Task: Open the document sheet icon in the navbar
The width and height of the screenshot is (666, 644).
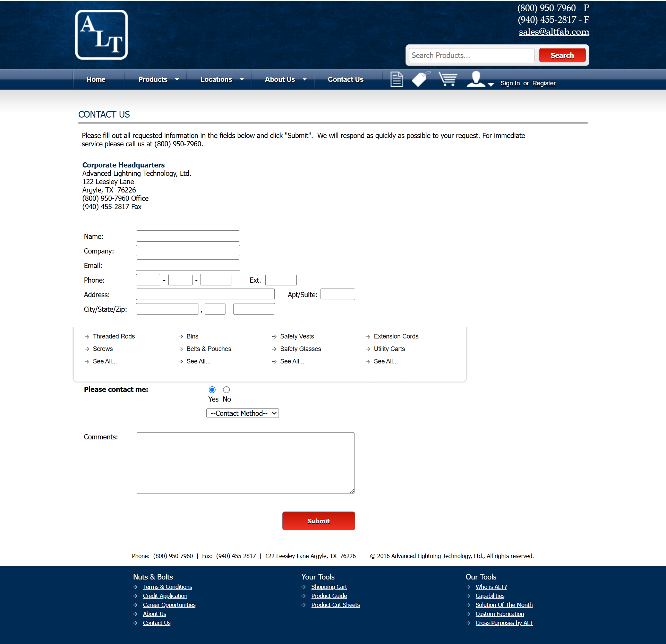Action: click(396, 79)
